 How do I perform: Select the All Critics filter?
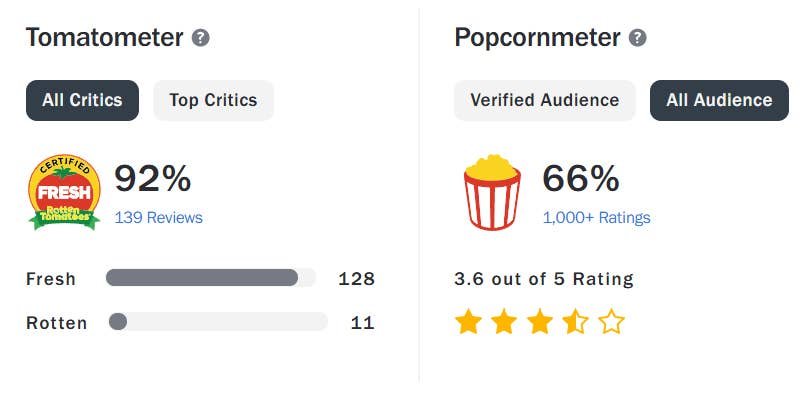point(82,100)
